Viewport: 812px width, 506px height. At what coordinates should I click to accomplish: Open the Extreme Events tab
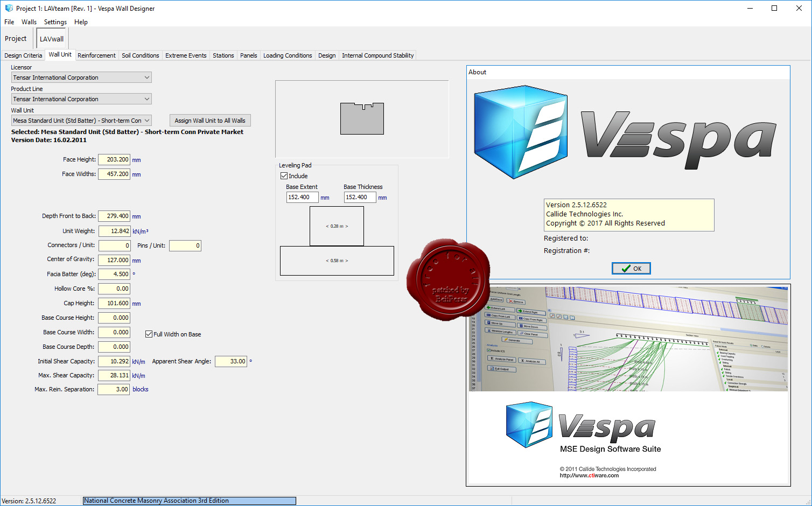[186, 55]
